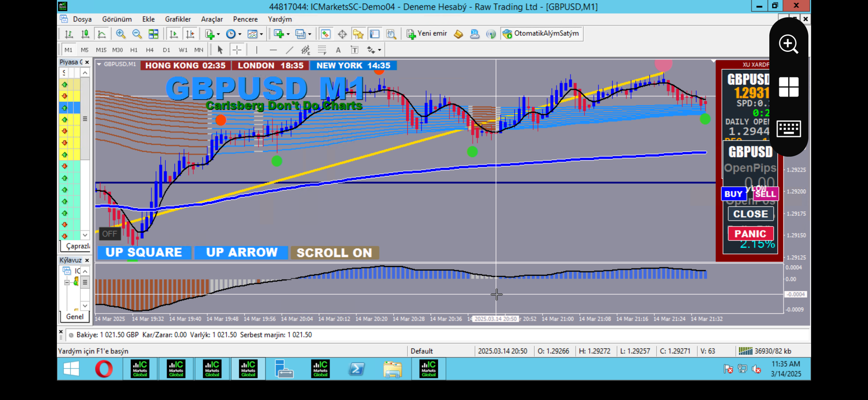Toggle SCROLL ON button
868x400 pixels.
tap(334, 253)
